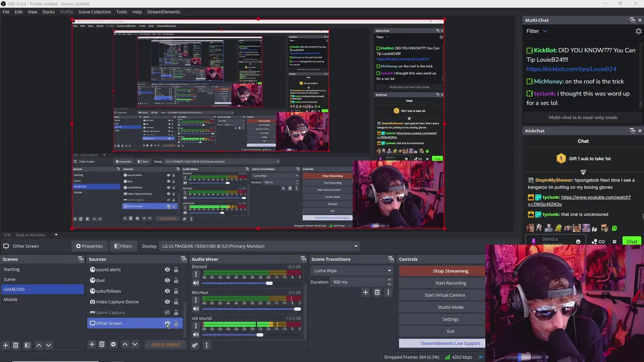Open the Docks menu
Screen dimensions: 644x362
pos(48,12)
